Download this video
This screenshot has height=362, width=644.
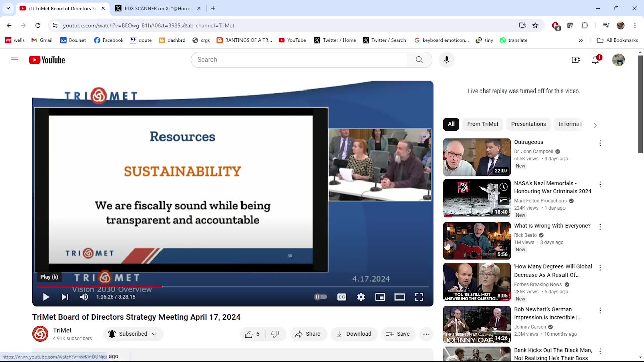pyautogui.click(x=354, y=334)
